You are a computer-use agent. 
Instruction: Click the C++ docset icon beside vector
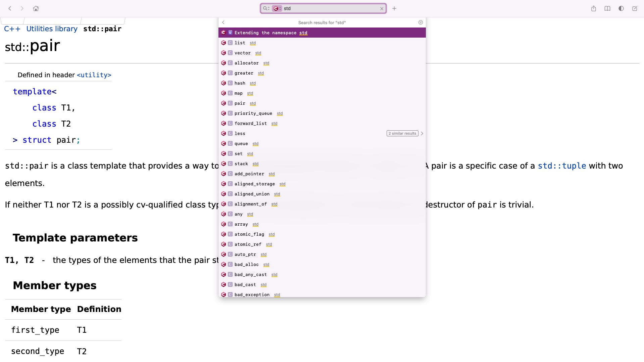click(224, 53)
